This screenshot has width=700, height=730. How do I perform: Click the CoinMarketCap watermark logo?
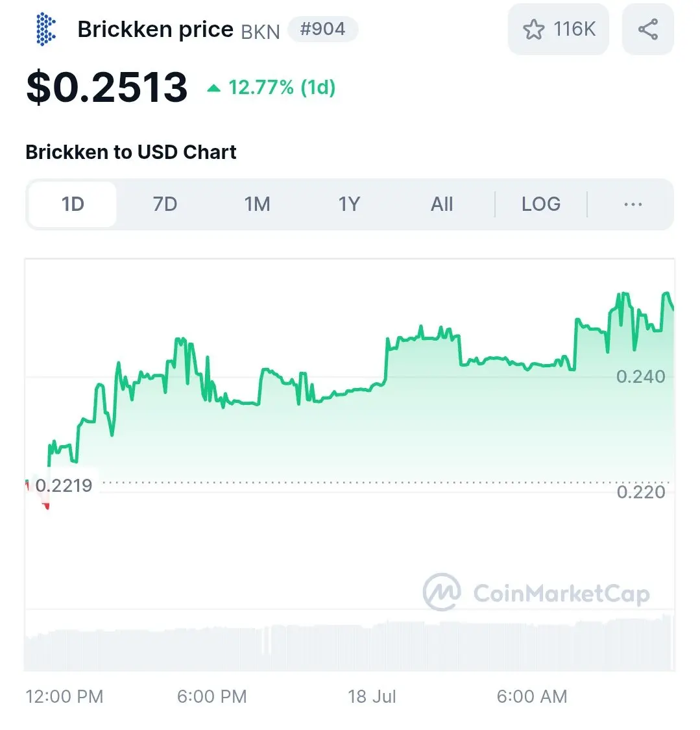[536, 592]
